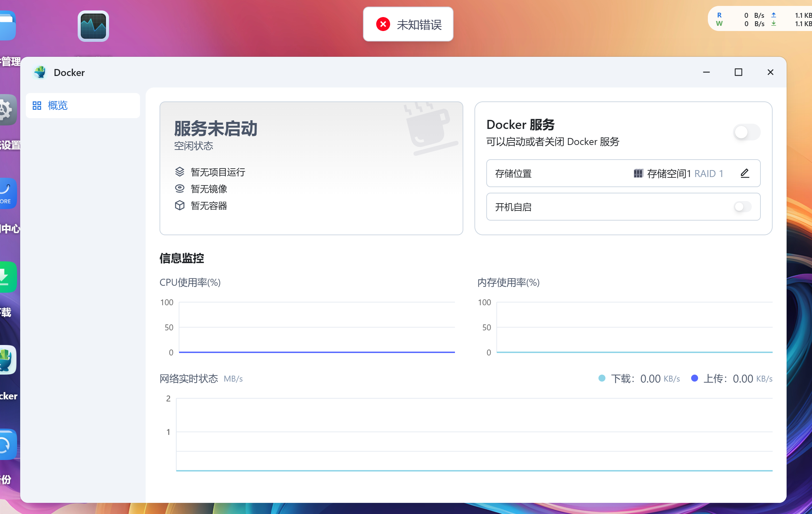Click the layers icon beside 暂无项目运行
Screen dimensions: 812x514
[x=180, y=172]
